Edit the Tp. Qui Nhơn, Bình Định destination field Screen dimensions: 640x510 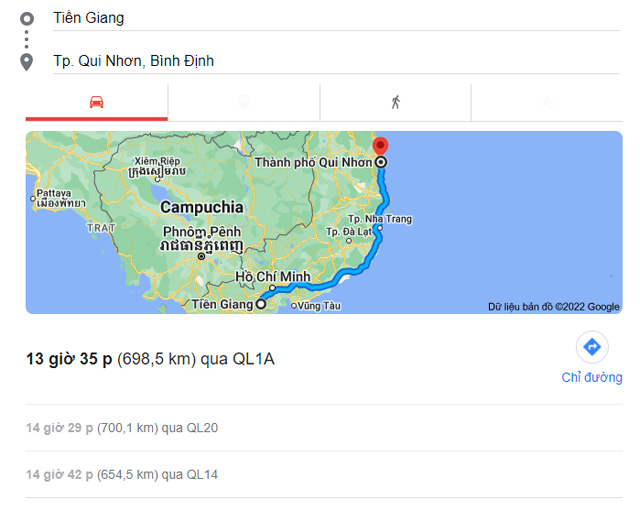336,61
